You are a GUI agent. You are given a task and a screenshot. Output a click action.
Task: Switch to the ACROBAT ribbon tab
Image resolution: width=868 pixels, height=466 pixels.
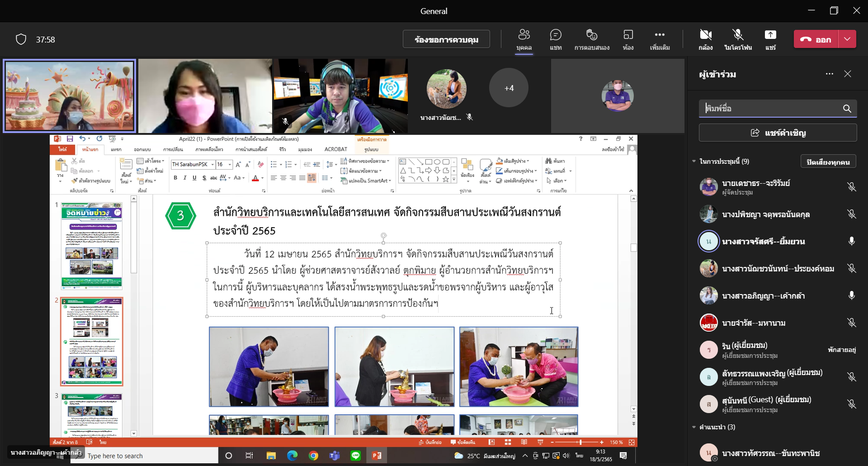pyautogui.click(x=335, y=149)
